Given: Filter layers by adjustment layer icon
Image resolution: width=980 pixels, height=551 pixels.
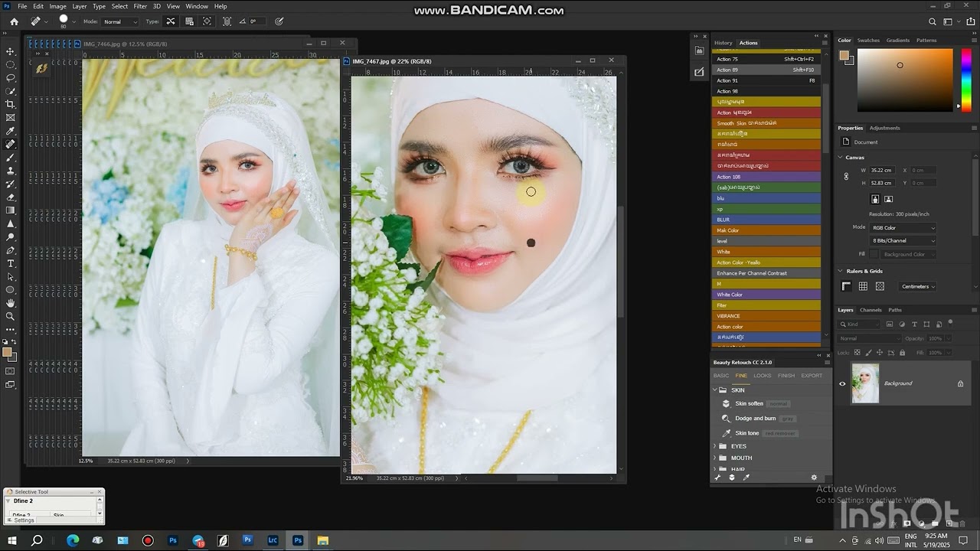Looking at the screenshot, I should (903, 324).
